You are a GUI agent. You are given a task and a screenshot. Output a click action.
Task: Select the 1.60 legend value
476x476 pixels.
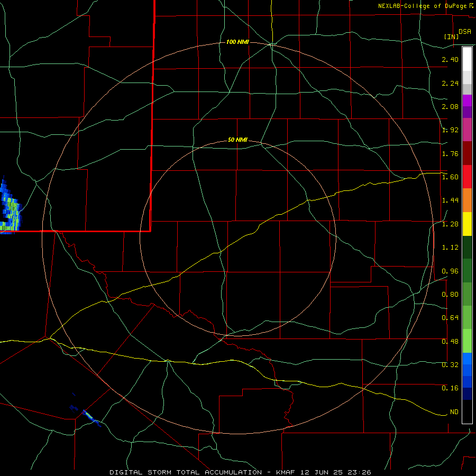(x=450, y=177)
